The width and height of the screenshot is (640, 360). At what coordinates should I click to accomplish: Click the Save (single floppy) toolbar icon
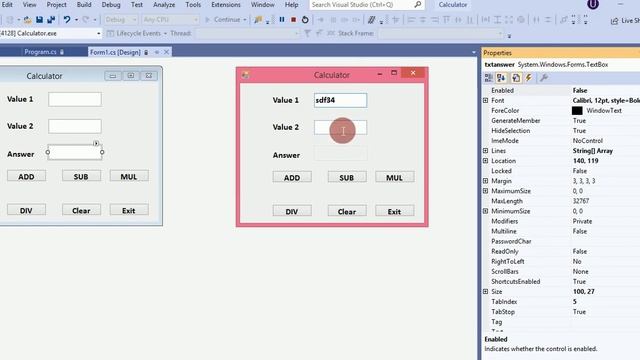(39, 20)
